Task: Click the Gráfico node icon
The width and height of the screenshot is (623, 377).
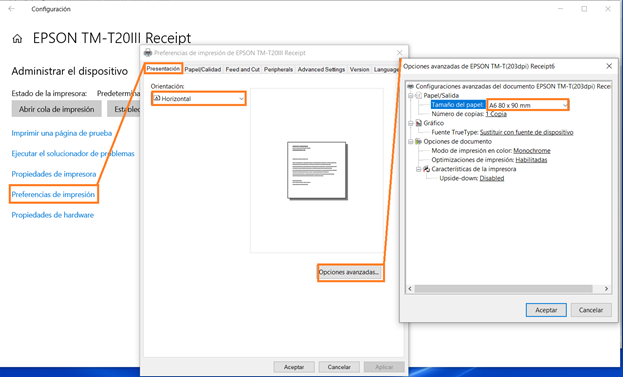Action: click(418, 123)
